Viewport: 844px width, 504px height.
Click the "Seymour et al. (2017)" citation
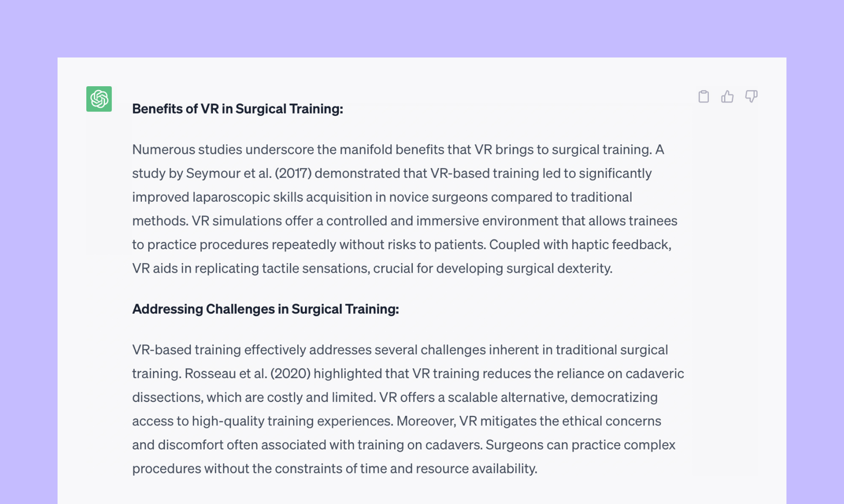pyautogui.click(x=248, y=173)
